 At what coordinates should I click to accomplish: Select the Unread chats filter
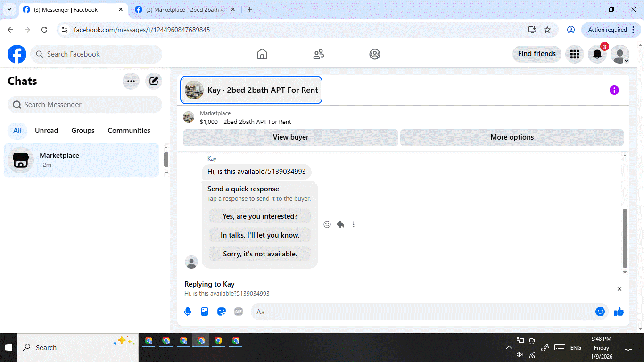coord(47,131)
